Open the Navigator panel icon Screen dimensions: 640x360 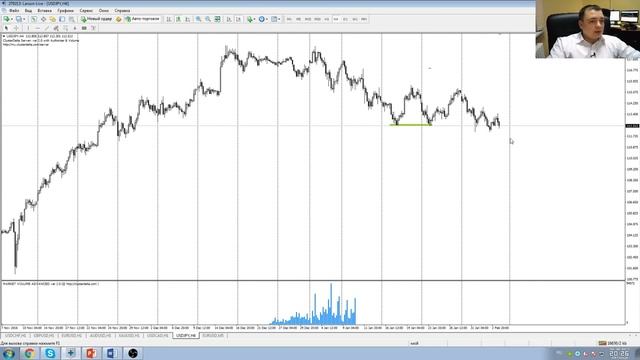pos(53,19)
